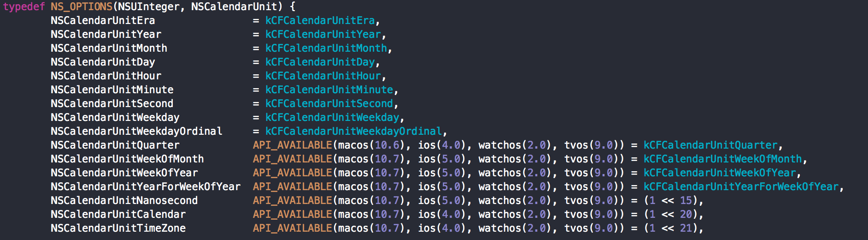The height and width of the screenshot is (240, 868).
Task: Click the kCFCalendarUnitYear constant
Action: click(323, 34)
